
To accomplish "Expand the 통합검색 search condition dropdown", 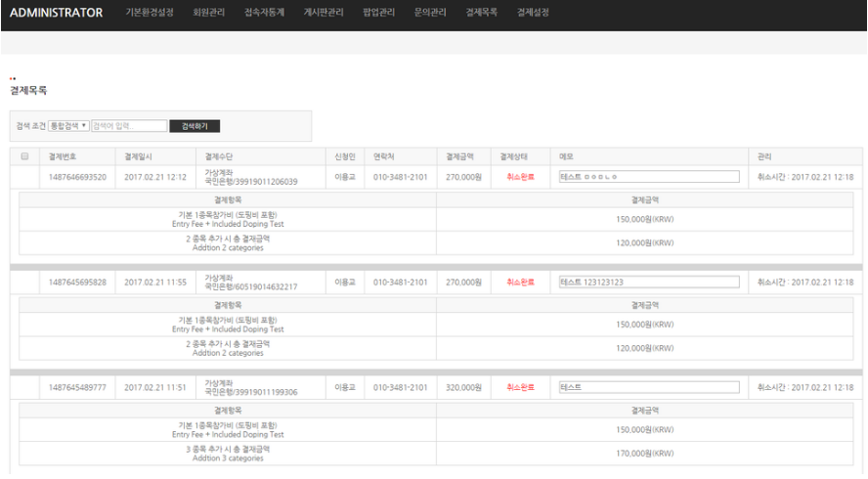I will tap(68, 126).
